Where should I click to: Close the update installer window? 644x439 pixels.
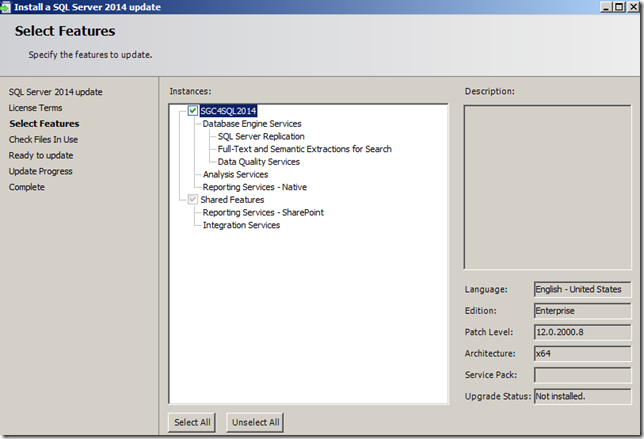click(x=633, y=7)
